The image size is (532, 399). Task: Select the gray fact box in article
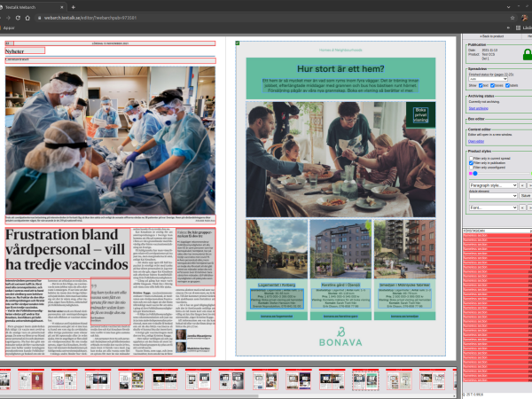(x=195, y=256)
